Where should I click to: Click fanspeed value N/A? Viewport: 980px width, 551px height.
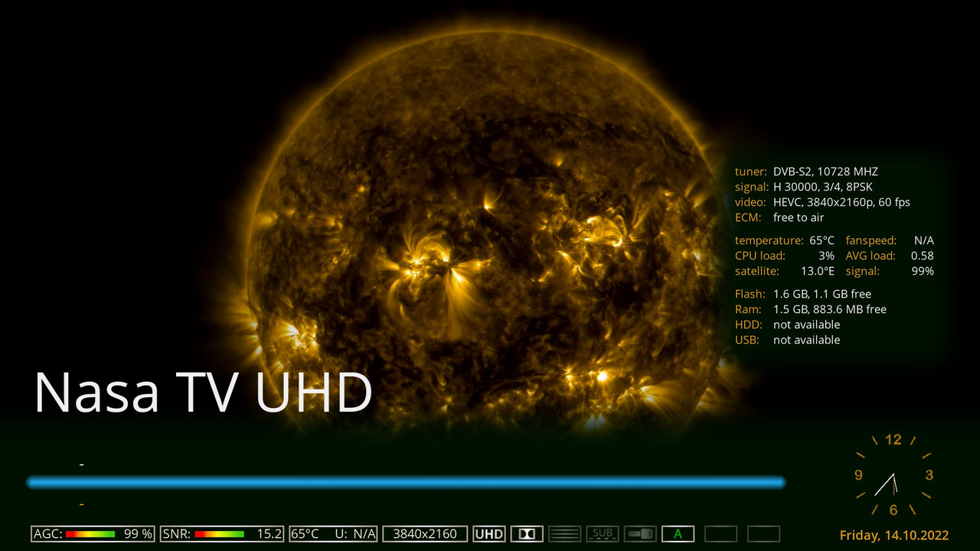(x=924, y=240)
